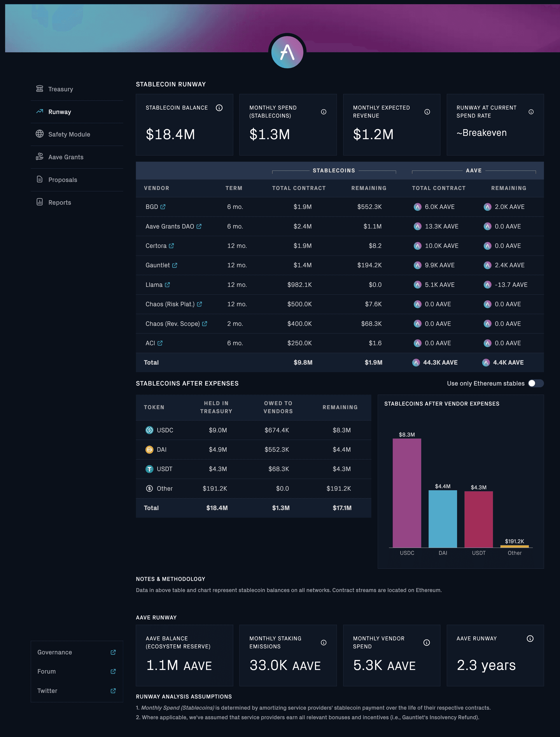560x737 pixels.
Task: Click the Reports sidebar icon
Action: [x=39, y=202]
